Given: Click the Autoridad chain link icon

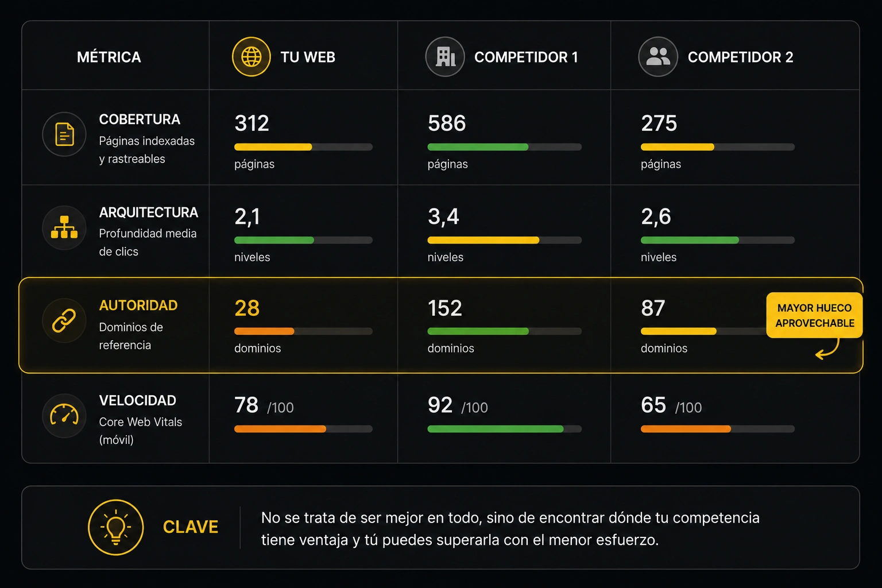Looking at the screenshot, I should [x=64, y=320].
